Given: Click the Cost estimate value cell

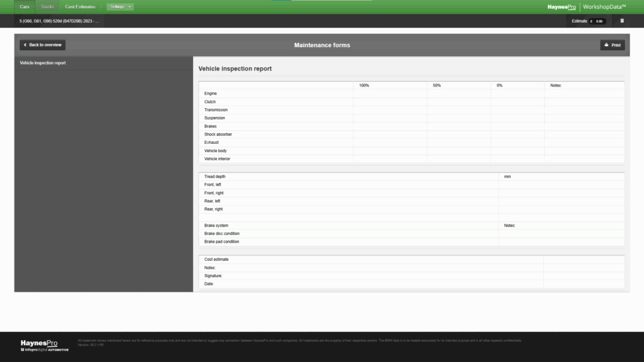Looking at the screenshot, I should pos(584,260).
